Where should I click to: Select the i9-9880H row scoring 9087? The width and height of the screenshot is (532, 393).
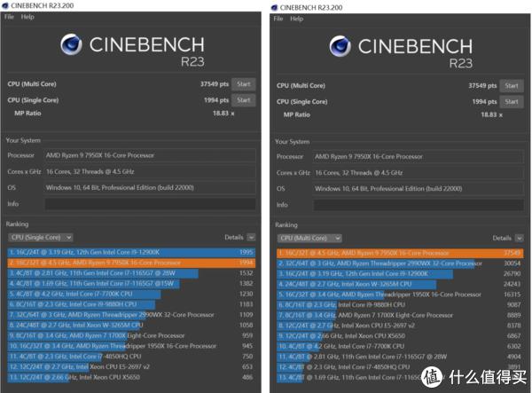400,305
